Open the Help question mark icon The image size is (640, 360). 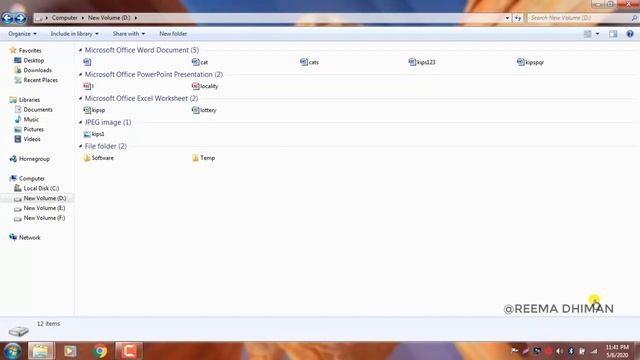coord(630,34)
